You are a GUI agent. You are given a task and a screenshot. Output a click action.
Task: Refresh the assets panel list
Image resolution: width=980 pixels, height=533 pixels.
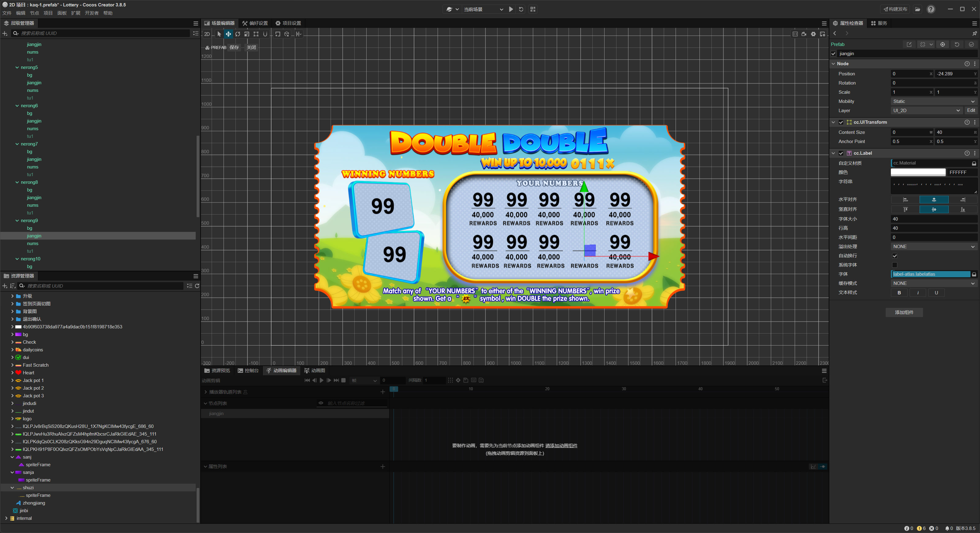197,286
